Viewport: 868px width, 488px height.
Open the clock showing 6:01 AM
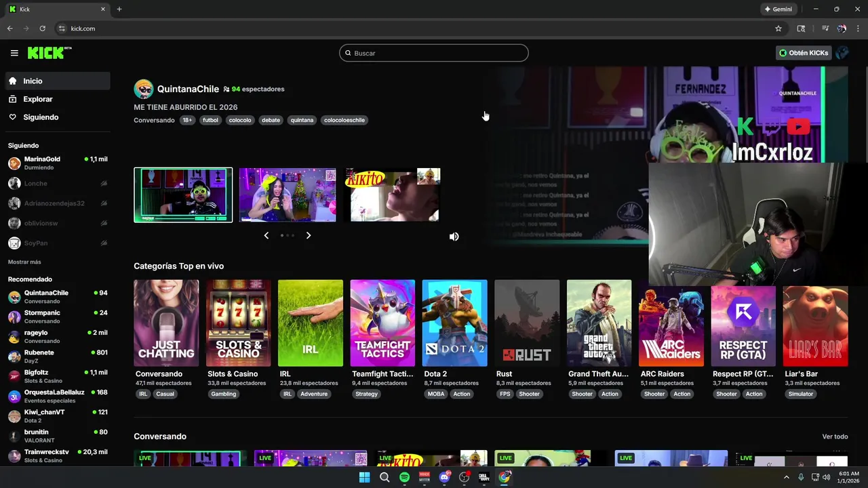[x=849, y=477]
